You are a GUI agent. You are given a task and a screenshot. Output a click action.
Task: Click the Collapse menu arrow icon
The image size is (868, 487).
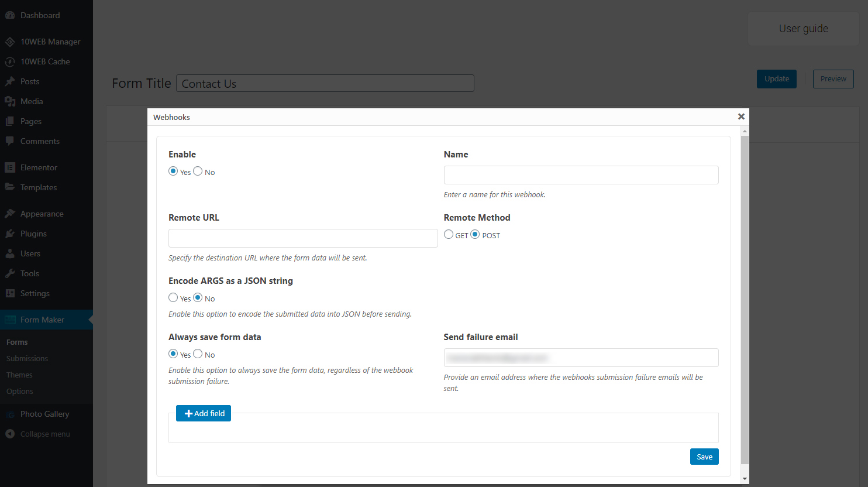point(10,434)
